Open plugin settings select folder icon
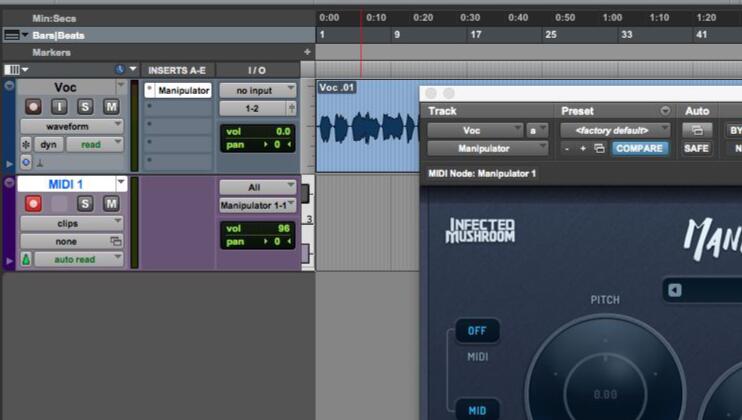The height and width of the screenshot is (420, 742). point(599,149)
